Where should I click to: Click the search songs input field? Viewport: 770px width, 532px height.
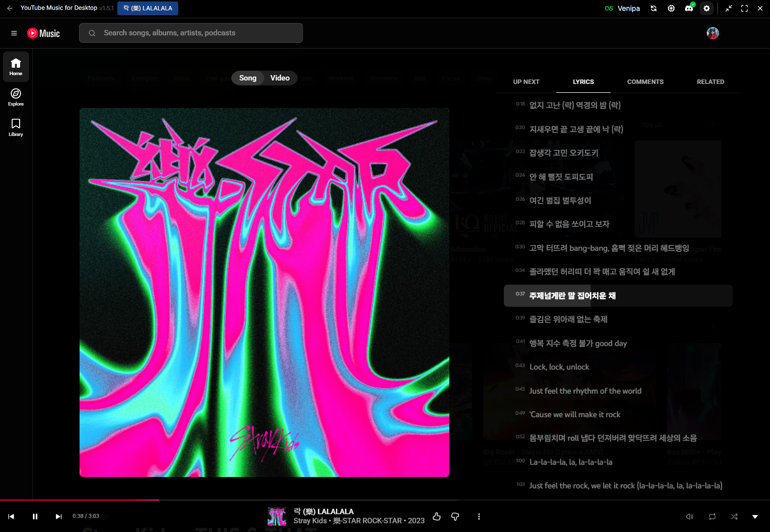(x=191, y=33)
